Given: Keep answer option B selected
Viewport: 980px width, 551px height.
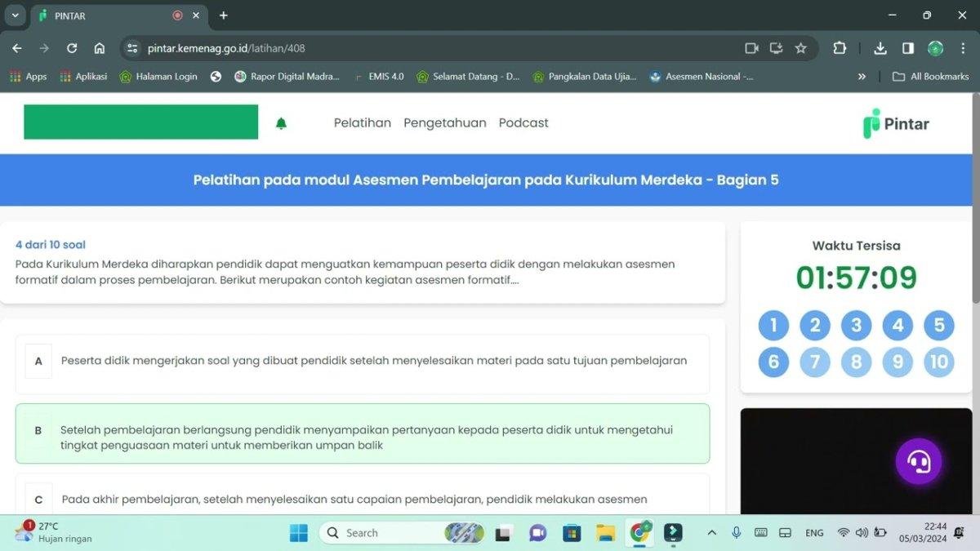Looking at the screenshot, I should [x=362, y=433].
